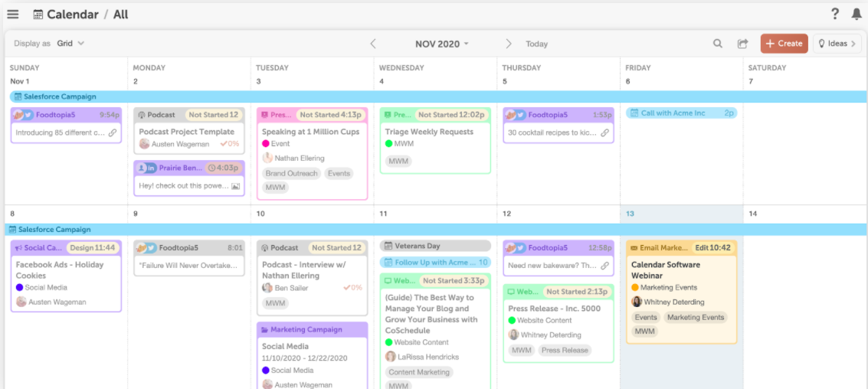Open Calendar Software Webinar card
This screenshot has height=389, width=868.
coord(665,270)
